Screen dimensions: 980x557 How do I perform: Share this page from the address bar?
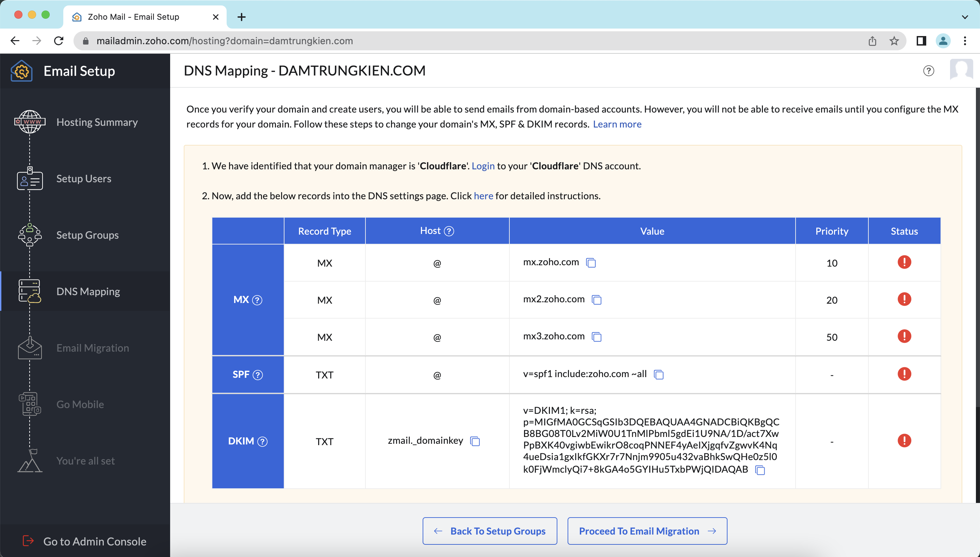872,41
